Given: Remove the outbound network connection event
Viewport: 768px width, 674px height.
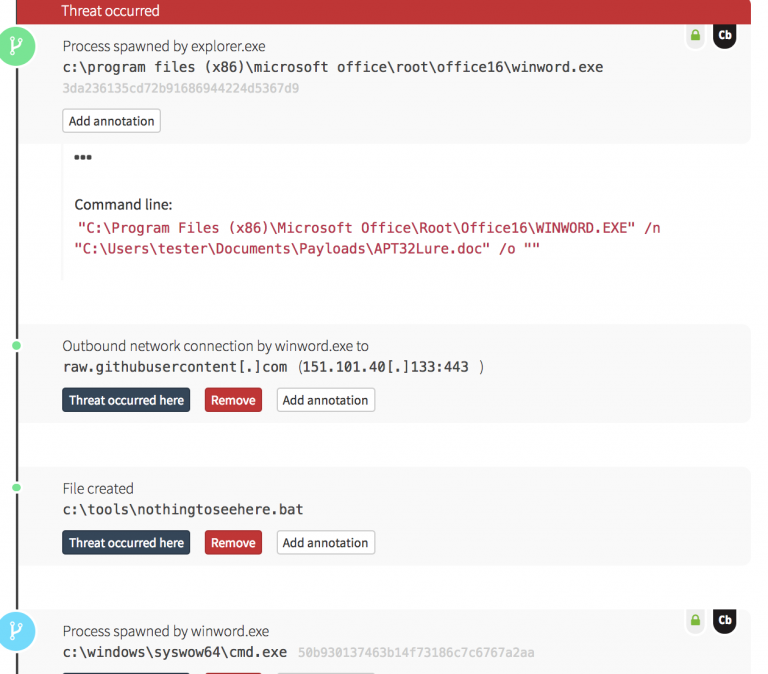Looking at the screenshot, I should tap(233, 400).
